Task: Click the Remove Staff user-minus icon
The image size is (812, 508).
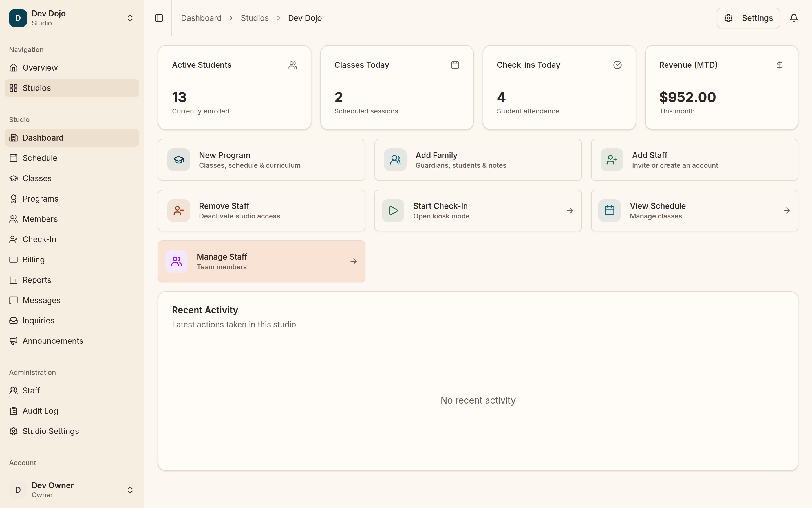Action: tap(179, 211)
